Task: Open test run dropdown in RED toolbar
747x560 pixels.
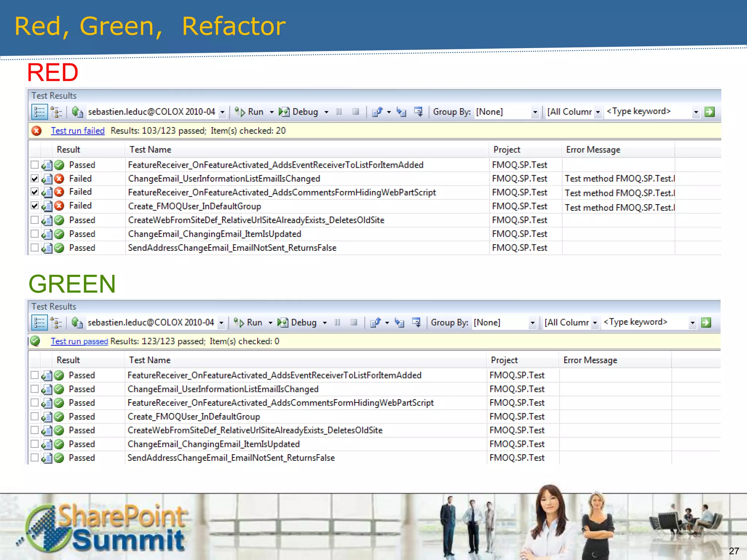Action: click(222, 112)
